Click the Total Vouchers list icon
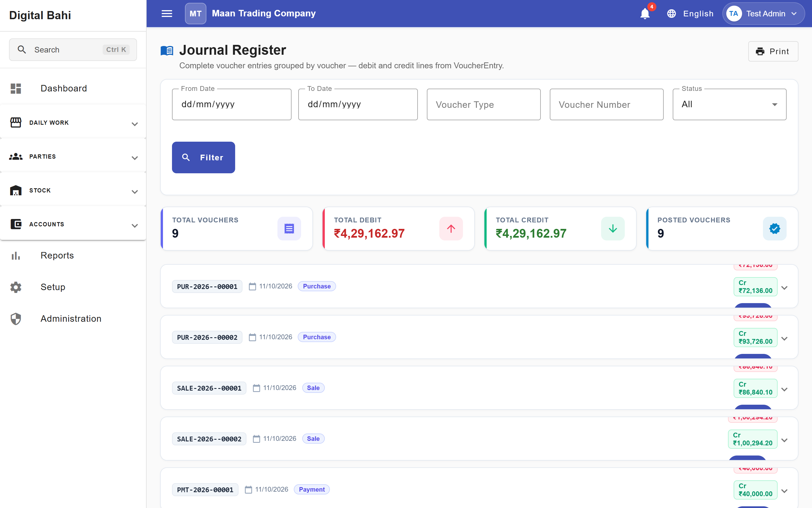The height and width of the screenshot is (508, 812). click(289, 229)
